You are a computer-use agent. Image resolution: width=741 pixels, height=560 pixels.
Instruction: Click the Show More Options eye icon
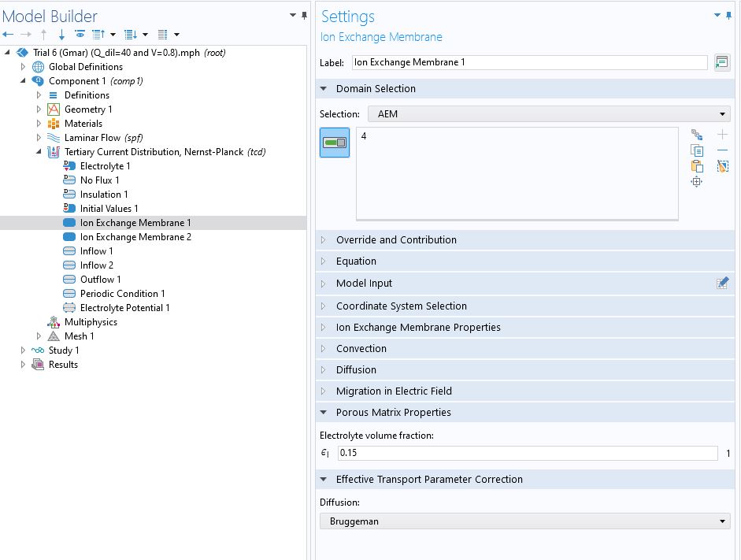point(80,35)
